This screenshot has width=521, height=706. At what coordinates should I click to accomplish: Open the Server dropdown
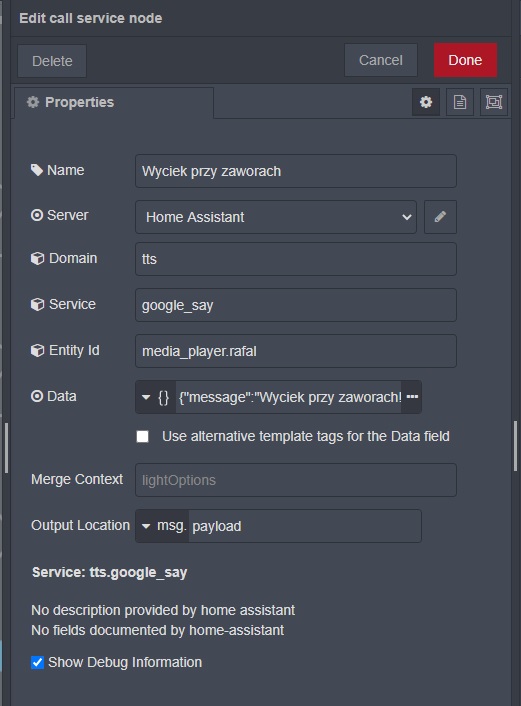(x=276, y=217)
